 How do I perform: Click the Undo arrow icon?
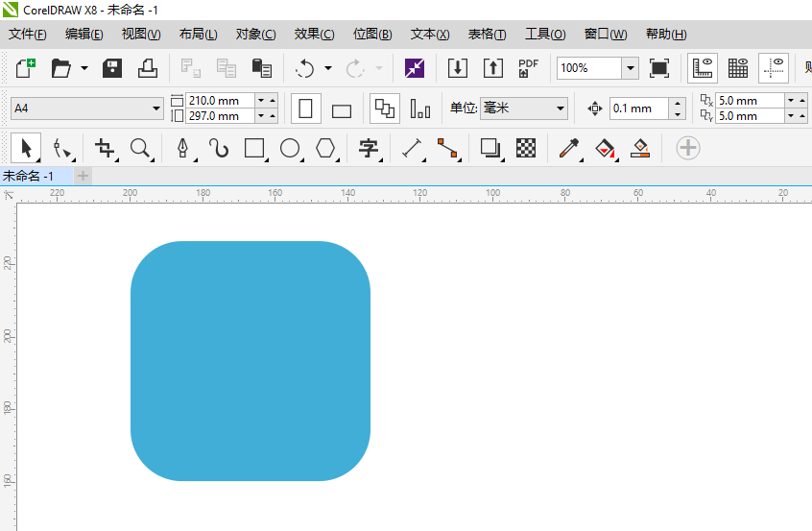coord(305,68)
